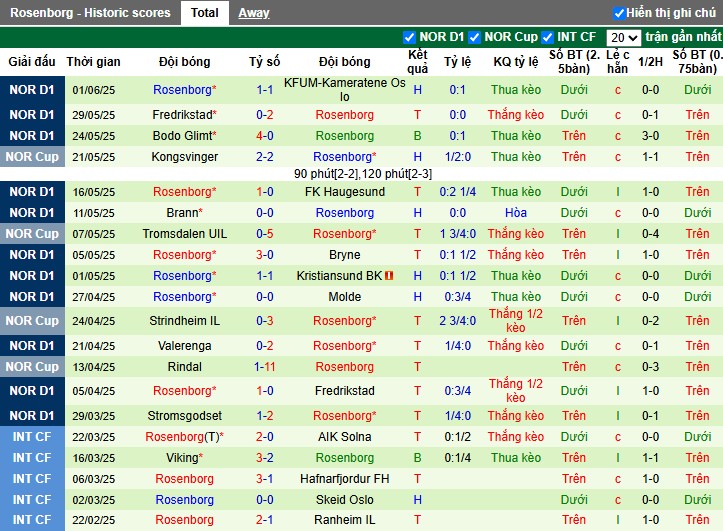Open Tromsdalen UIL team link
Image resolution: width=723 pixels, height=531 pixels.
click(x=184, y=234)
